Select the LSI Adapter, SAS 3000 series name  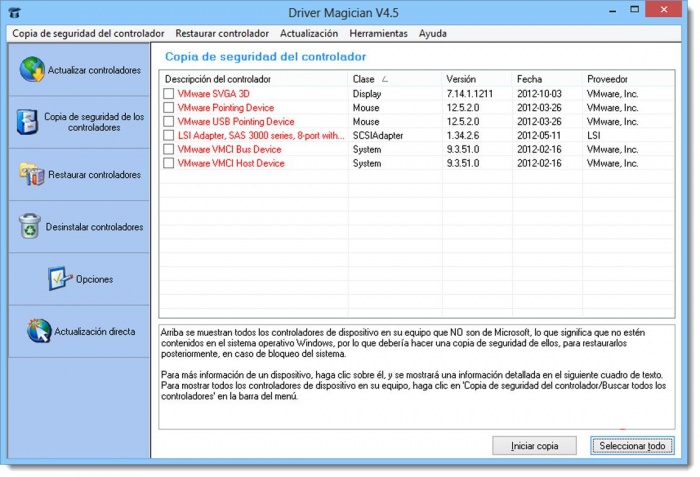pyautogui.click(x=261, y=135)
